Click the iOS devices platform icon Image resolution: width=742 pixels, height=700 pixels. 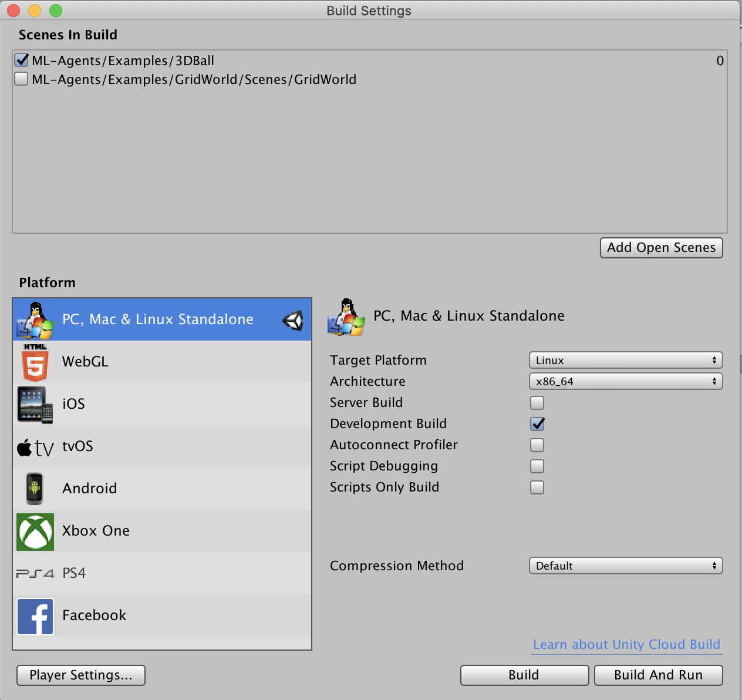coord(35,405)
